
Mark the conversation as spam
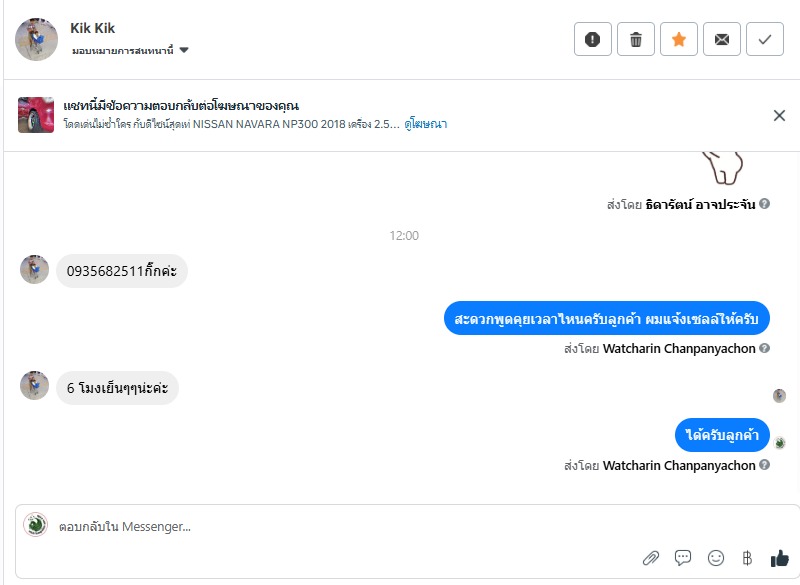coord(593,39)
